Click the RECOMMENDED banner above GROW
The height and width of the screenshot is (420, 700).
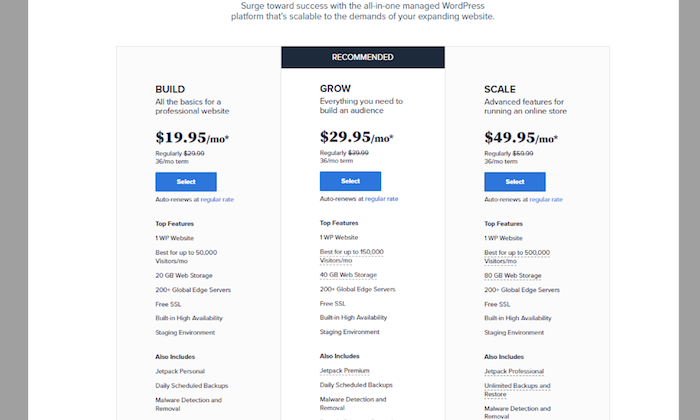[363, 57]
